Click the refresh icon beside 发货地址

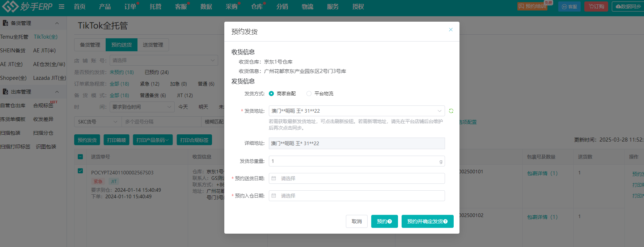point(451,111)
